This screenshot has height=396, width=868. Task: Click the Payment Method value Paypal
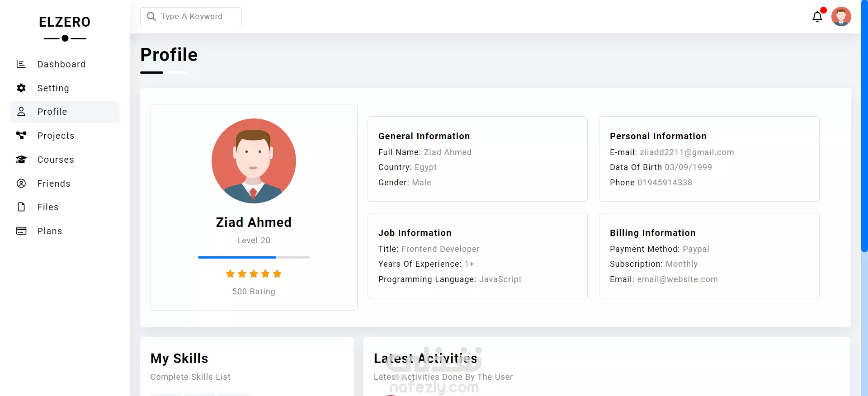[x=696, y=249]
